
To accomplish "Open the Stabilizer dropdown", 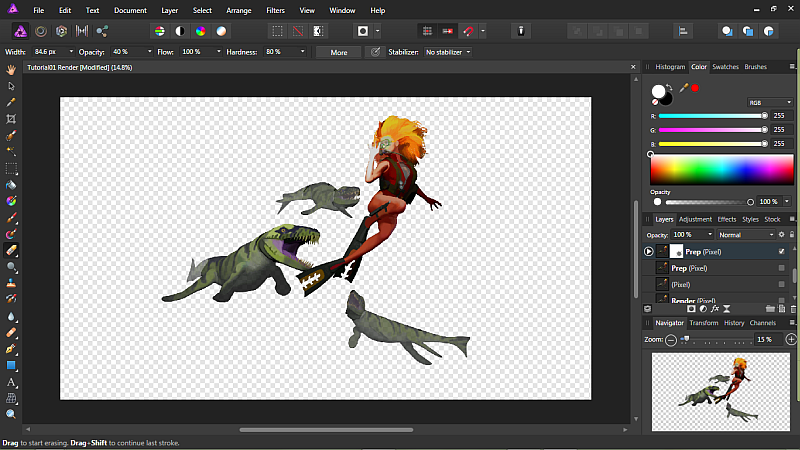I will click(x=447, y=51).
